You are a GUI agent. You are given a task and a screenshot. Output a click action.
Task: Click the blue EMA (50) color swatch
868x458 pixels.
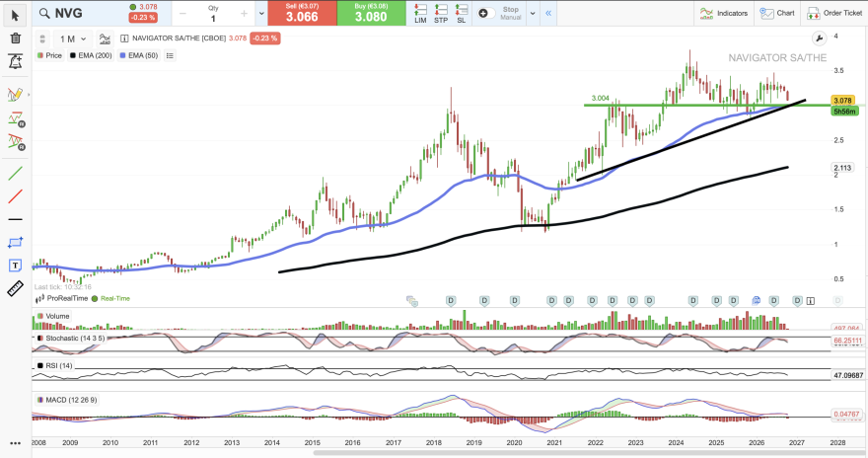(123, 55)
